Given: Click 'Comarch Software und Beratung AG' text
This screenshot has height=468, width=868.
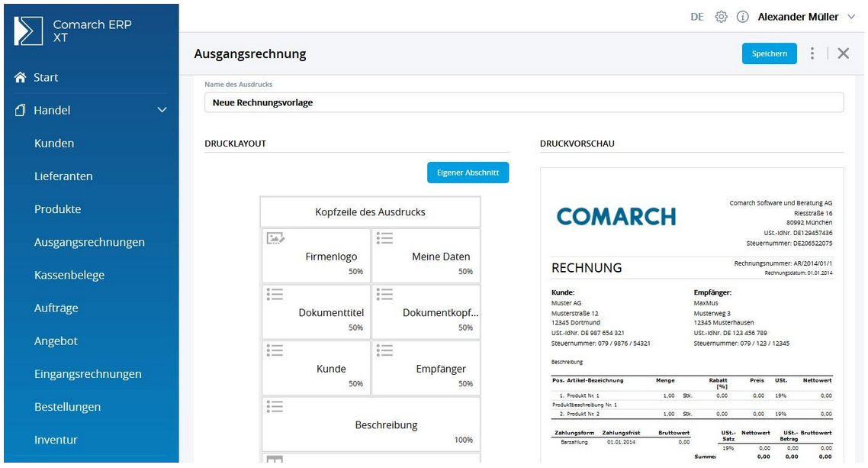Looking at the screenshot, I should point(780,203).
